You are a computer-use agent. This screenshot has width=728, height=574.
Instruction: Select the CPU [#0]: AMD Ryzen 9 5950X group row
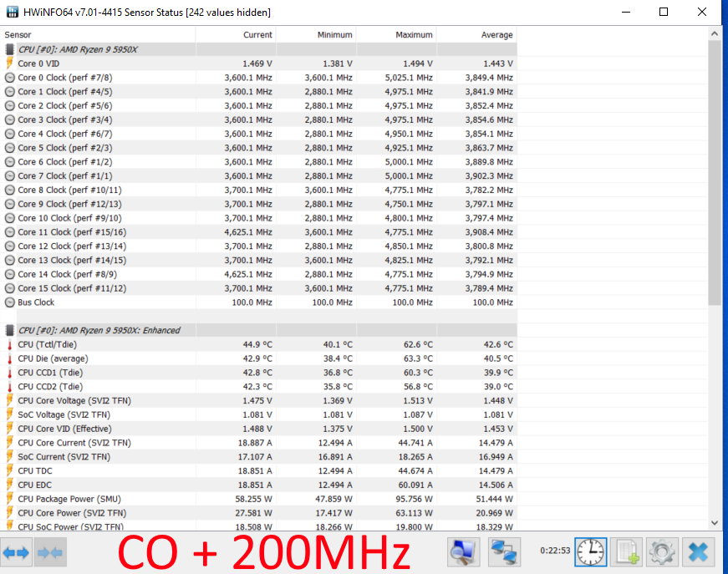258,49
